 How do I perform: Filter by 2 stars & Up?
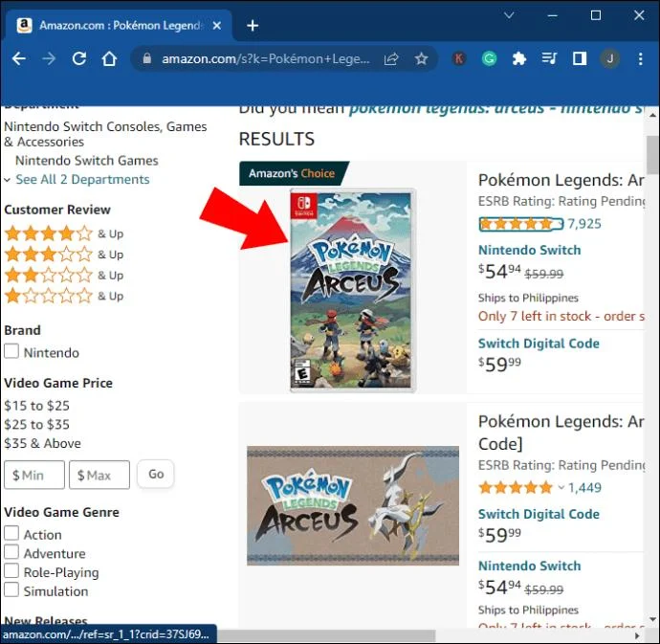pos(64,275)
